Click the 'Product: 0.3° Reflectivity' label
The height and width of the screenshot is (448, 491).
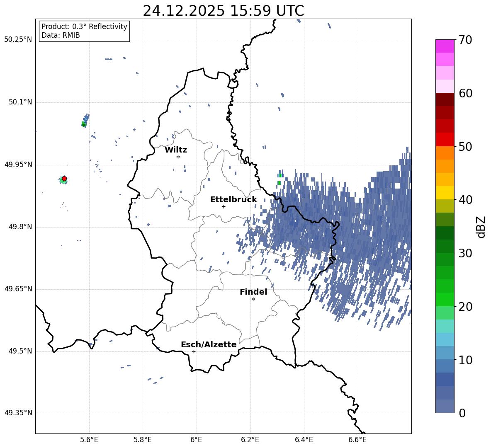tap(84, 27)
